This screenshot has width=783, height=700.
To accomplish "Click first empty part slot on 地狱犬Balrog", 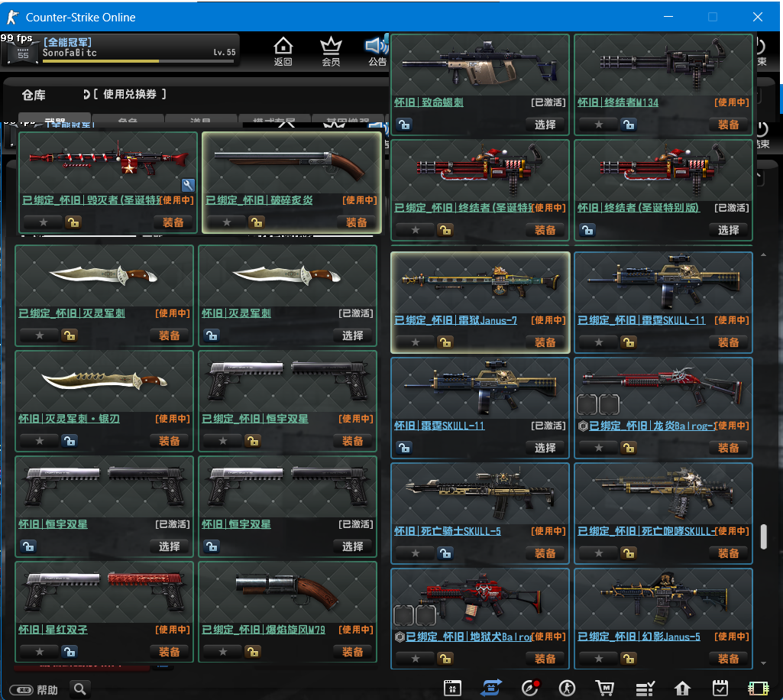I will pos(403,616).
